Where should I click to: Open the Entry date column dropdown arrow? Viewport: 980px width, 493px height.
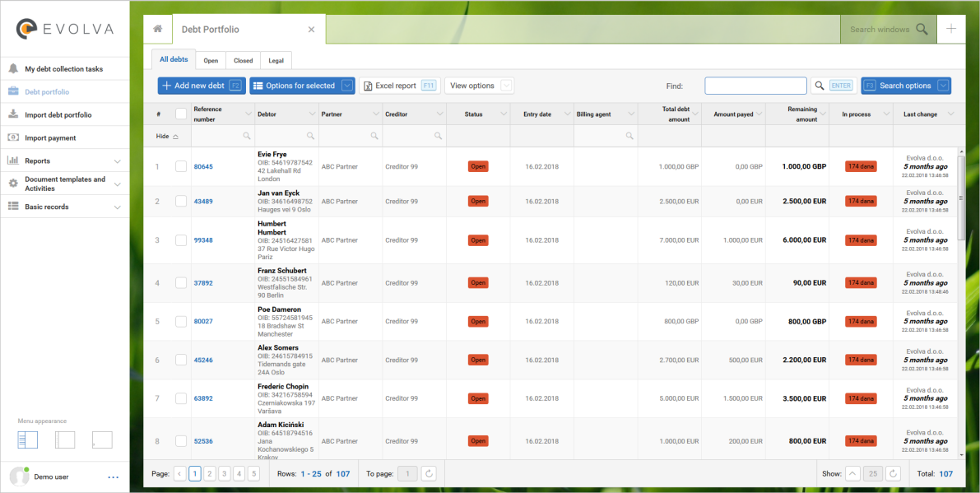[x=567, y=114]
